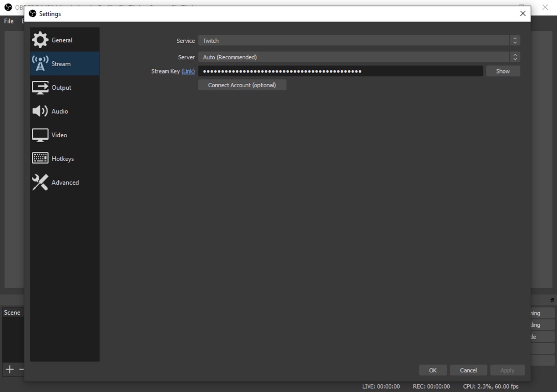Screen dimensions: 557x392
Task: Select the Stream antenna icon
Action: tap(40, 64)
